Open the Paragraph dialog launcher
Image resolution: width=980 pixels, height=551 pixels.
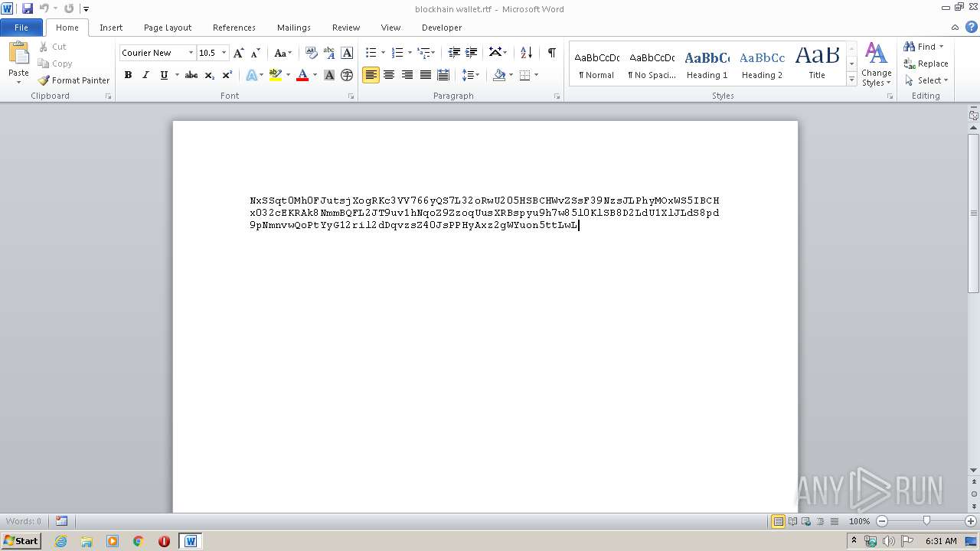coord(557,96)
